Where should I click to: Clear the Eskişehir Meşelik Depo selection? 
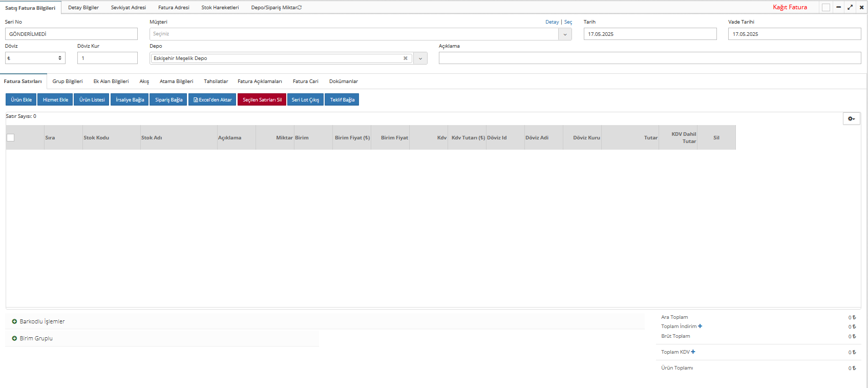[405, 58]
